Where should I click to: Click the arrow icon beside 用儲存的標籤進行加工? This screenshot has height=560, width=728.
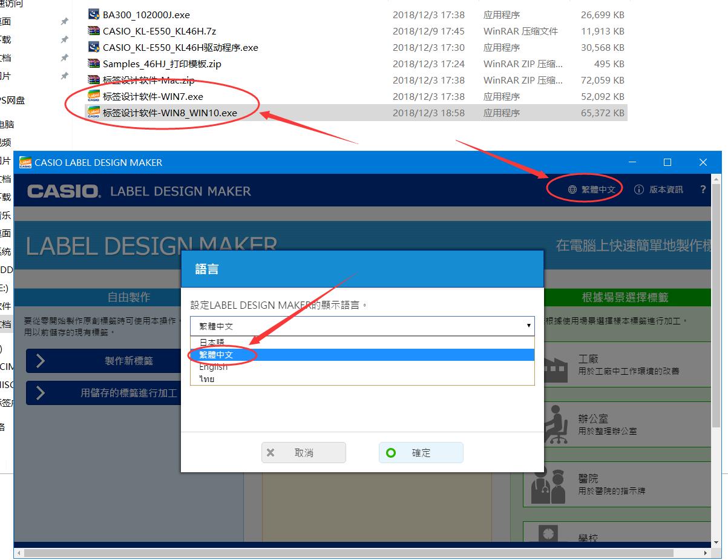(41, 394)
